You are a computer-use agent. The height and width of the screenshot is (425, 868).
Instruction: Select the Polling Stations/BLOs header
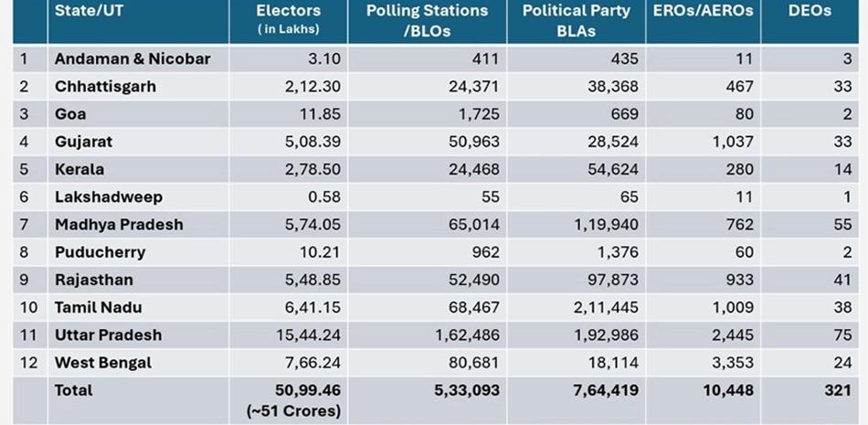(x=427, y=19)
